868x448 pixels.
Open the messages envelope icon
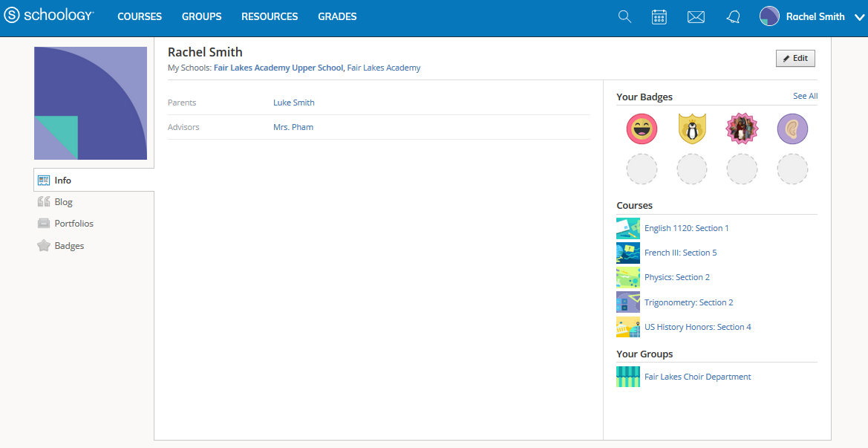(x=696, y=17)
